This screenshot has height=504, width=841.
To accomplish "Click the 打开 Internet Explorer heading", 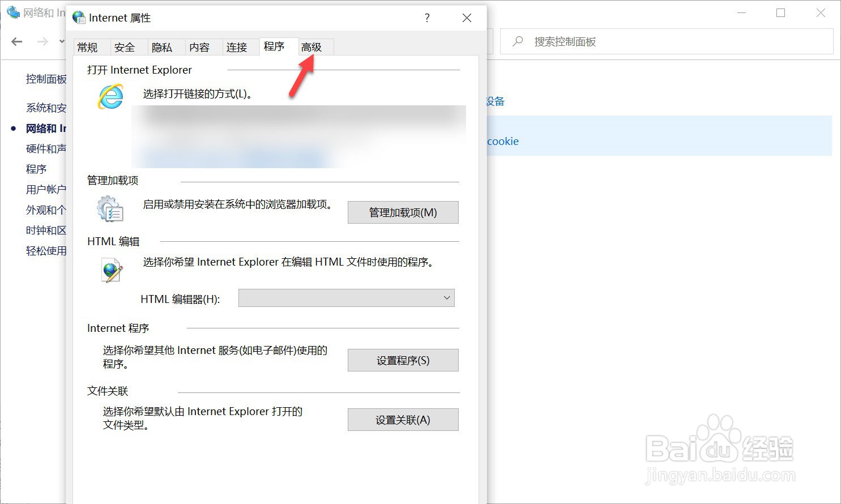I will tap(140, 70).
